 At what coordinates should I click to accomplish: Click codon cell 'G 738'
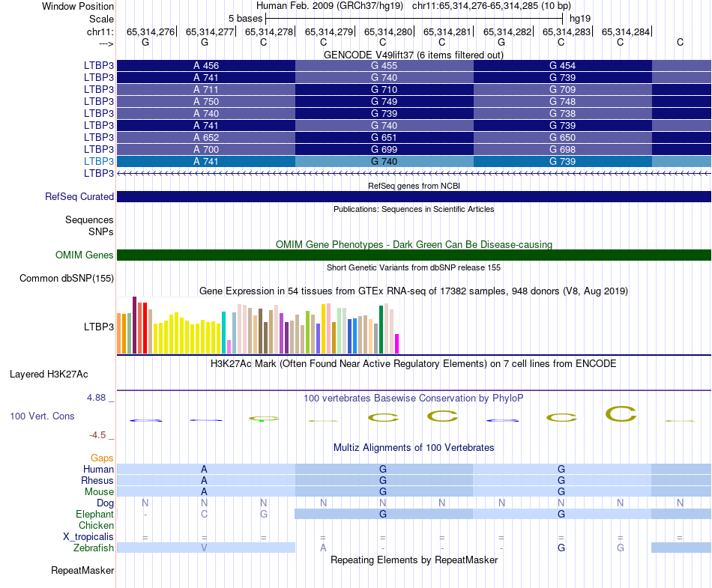[563, 113]
